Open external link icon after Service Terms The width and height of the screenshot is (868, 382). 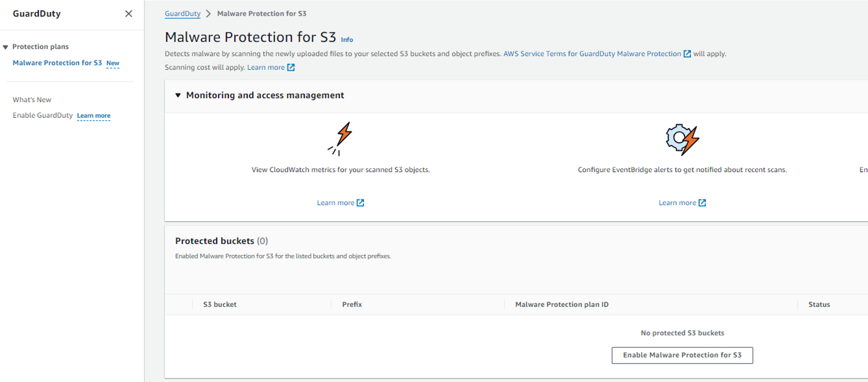tap(687, 54)
